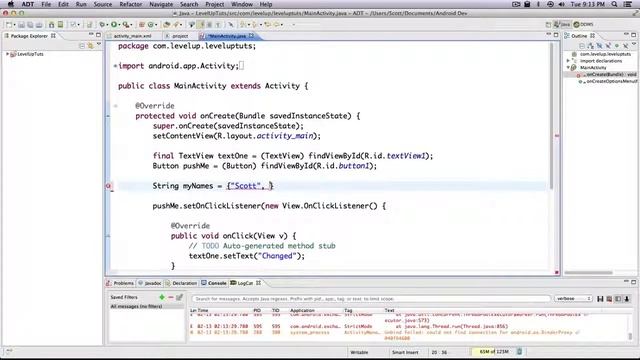Open the Debug button dropdown arrow

pos(107,25)
